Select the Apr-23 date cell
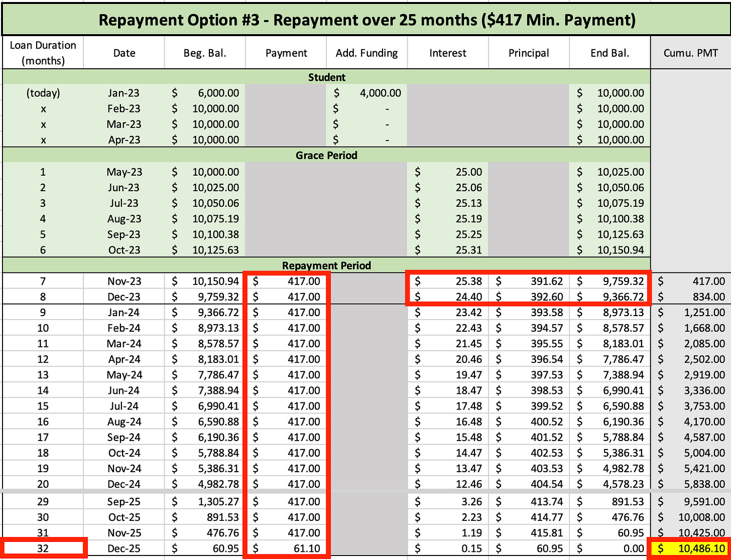 pyautogui.click(x=124, y=139)
